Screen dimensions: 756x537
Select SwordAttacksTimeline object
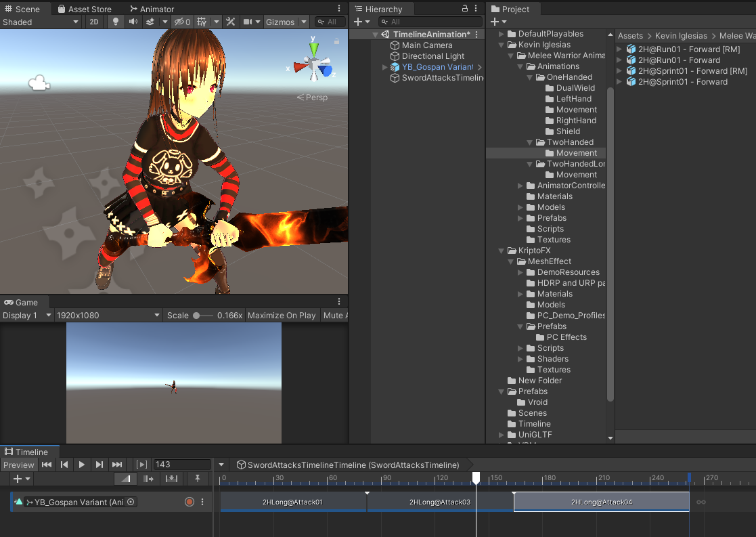coord(437,78)
